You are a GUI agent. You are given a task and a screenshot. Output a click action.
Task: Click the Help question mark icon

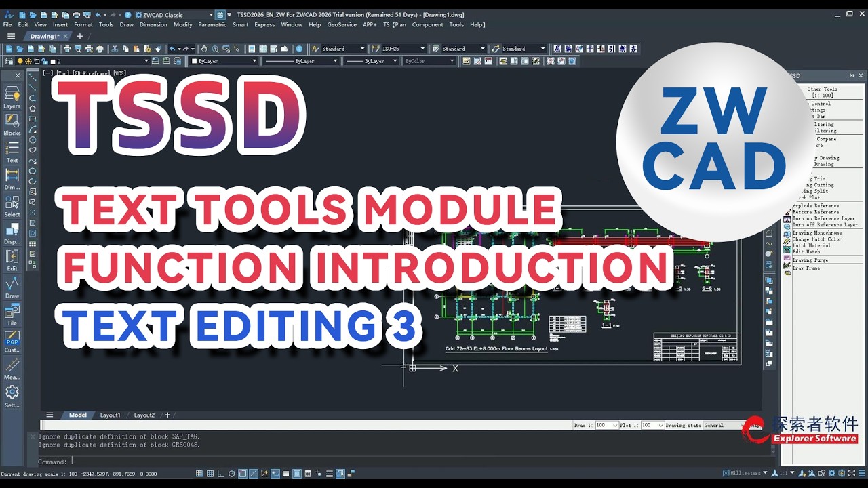(x=299, y=49)
